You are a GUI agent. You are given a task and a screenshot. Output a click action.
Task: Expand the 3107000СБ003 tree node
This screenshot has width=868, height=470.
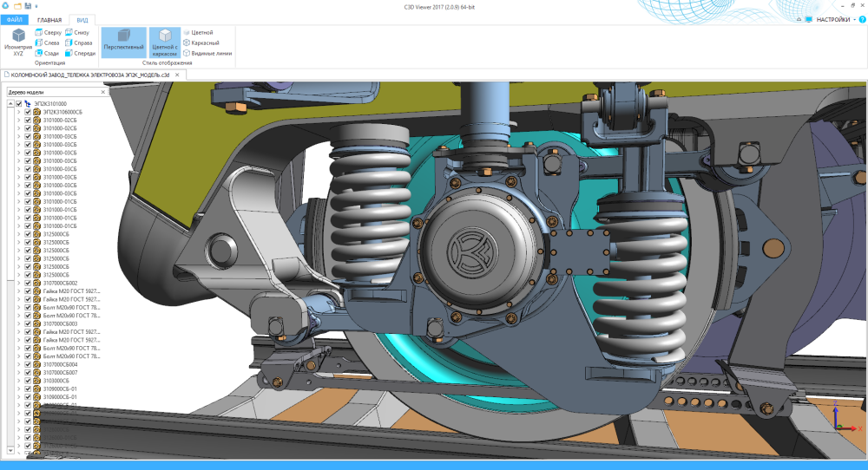[x=19, y=323]
